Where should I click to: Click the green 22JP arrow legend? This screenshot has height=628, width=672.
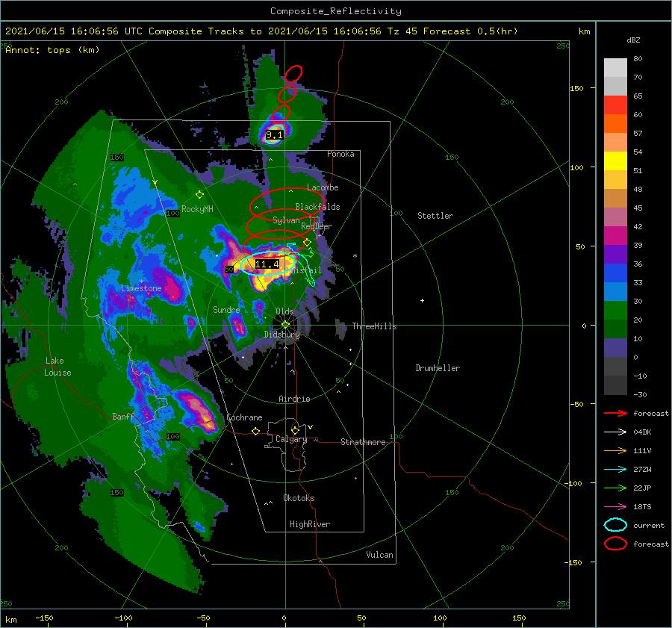(x=615, y=488)
